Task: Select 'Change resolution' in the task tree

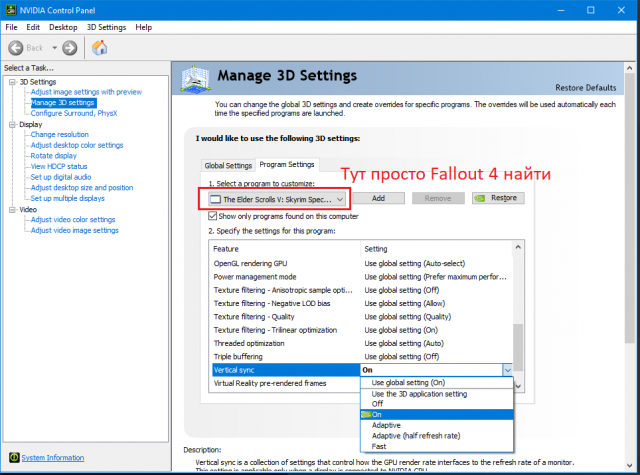Action: [59, 134]
